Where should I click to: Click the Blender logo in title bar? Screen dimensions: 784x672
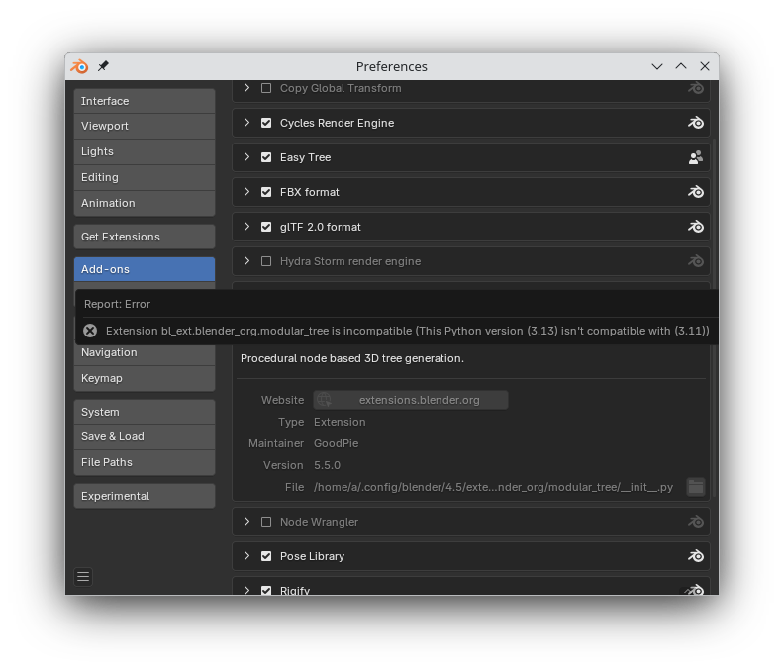[79, 66]
